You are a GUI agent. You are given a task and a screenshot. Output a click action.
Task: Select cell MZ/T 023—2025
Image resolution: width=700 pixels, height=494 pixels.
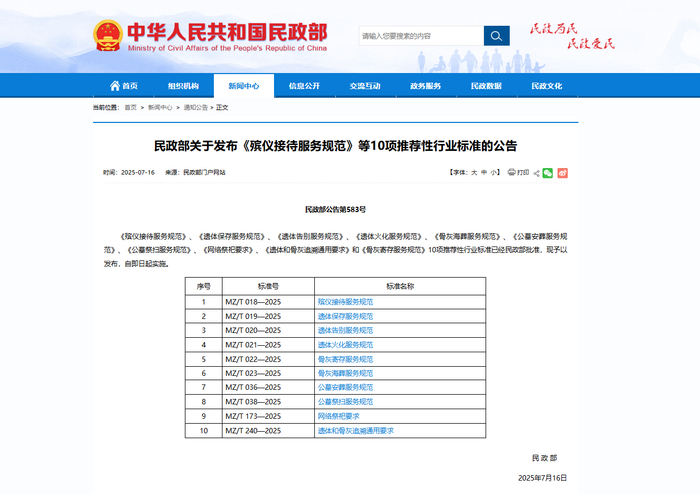(x=268, y=374)
